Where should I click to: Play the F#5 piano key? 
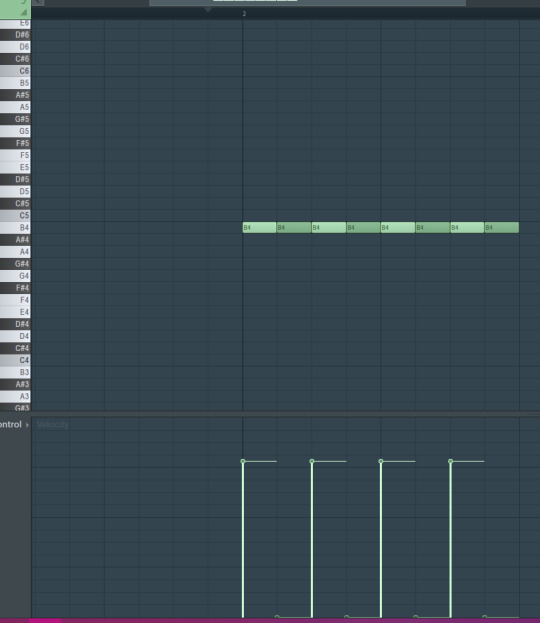(15, 143)
